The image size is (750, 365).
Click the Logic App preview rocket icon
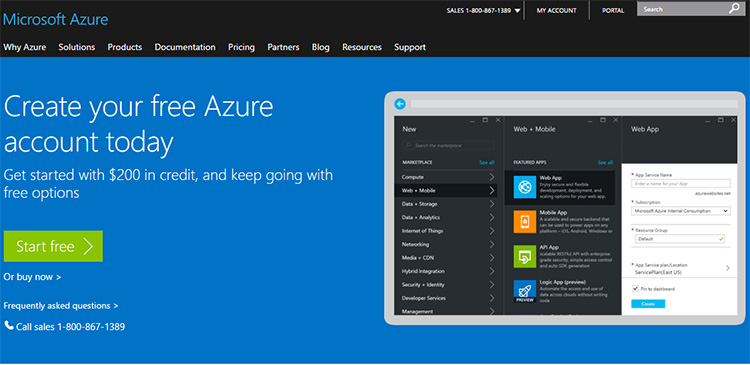click(525, 291)
